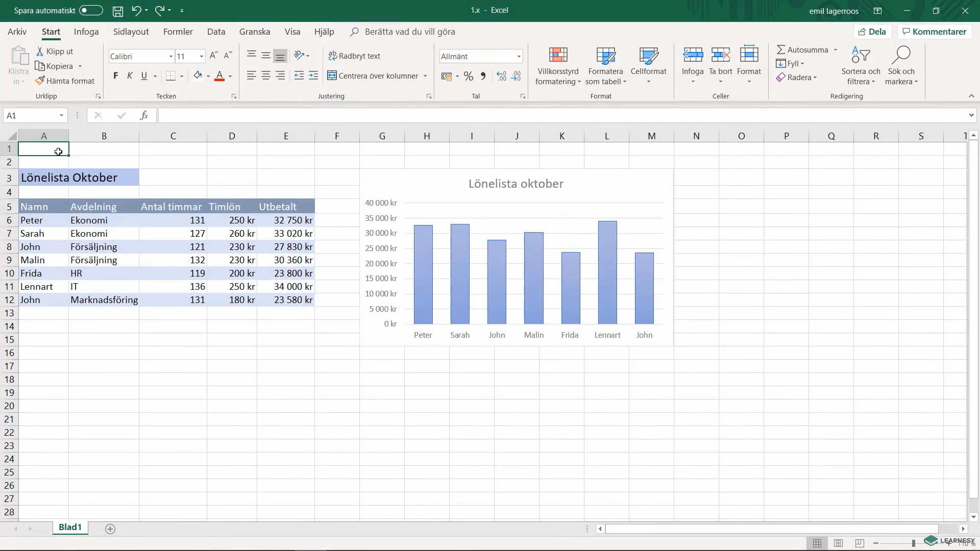
Task: Click insert function fx icon
Action: point(144,115)
